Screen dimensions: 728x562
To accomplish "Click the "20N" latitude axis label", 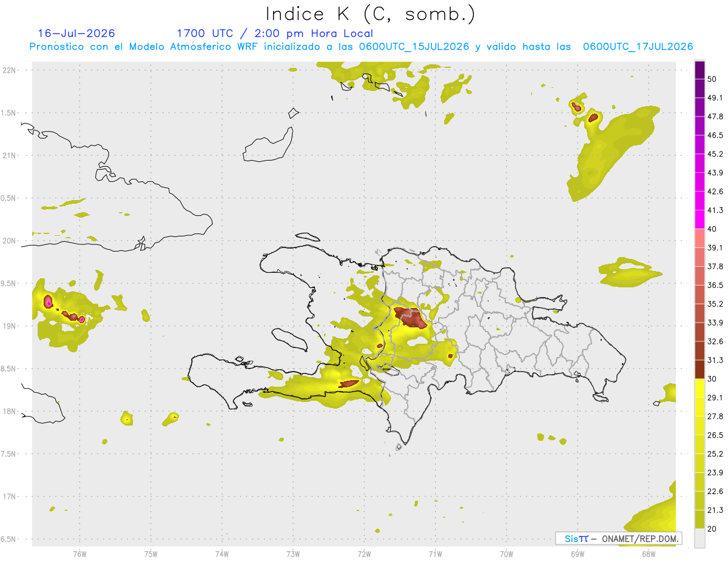I will click(10, 241).
